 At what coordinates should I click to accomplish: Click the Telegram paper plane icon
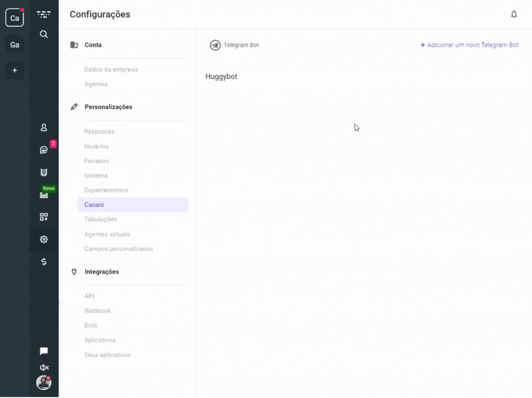215,45
